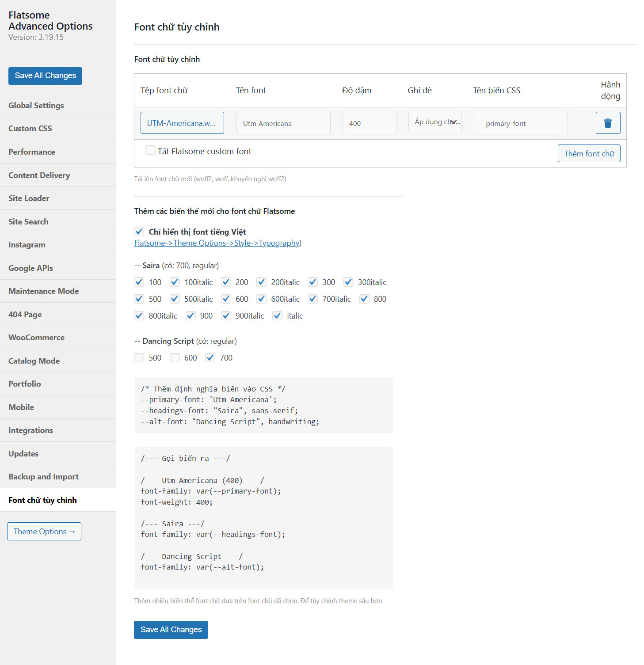This screenshot has height=665, width=644.
Task: Uncheck Saira 900italic variant
Action: 226,315
